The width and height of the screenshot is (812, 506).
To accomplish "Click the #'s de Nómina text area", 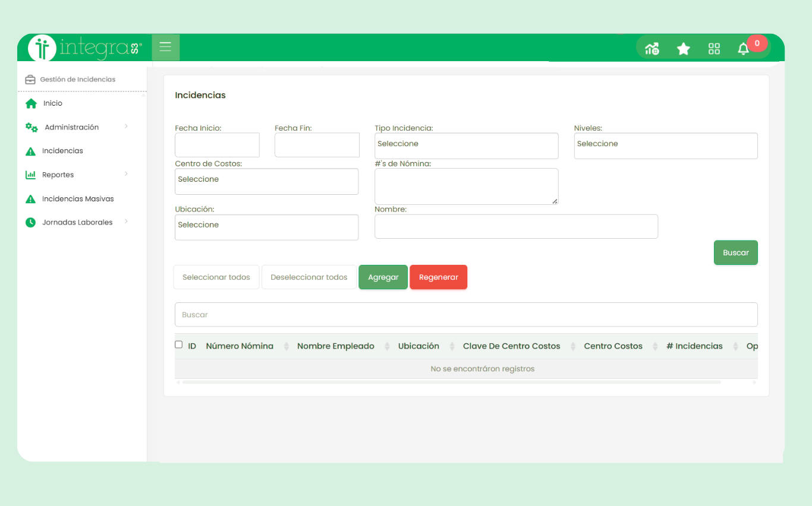I will (x=467, y=186).
